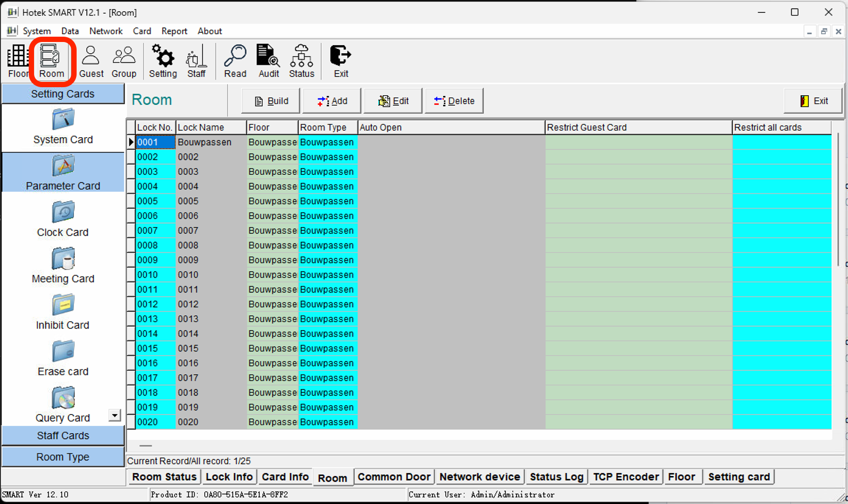The height and width of the screenshot is (504, 848).
Task: Click the Restrict Guest Card column header
Action: pos(638,128)
